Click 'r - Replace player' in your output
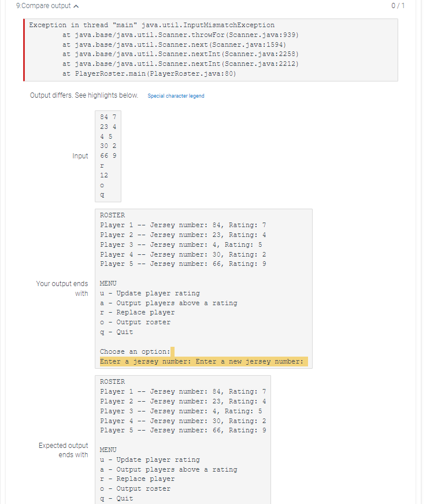The height and width of the screenshot is (504, 445). pos(137,313)
